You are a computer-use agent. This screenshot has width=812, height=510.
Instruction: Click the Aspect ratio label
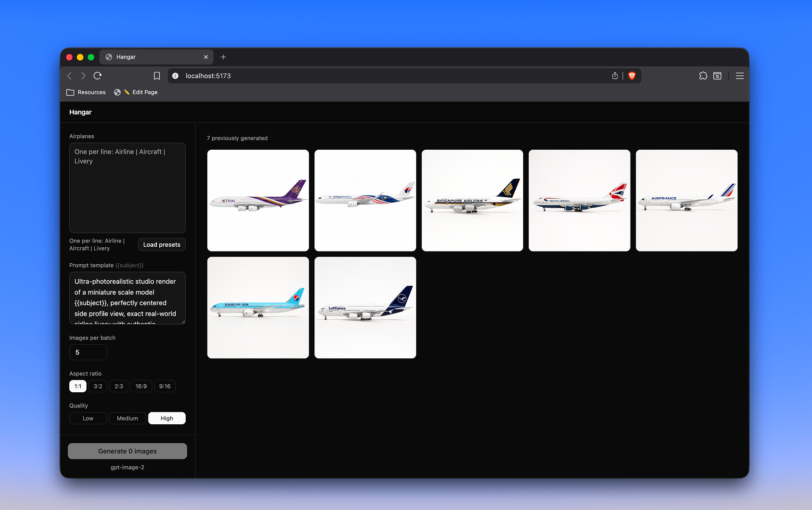pyautogui.click(x=85, y=373)
